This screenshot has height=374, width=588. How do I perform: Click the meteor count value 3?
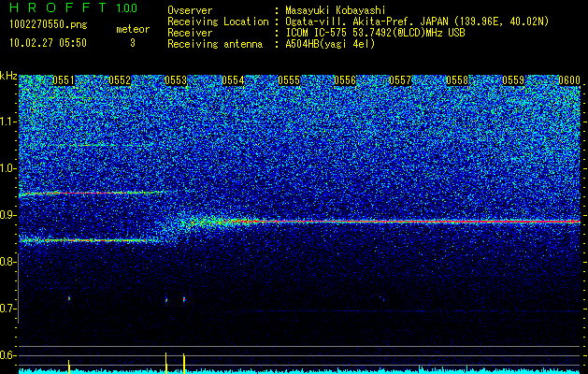coord(133,43)
